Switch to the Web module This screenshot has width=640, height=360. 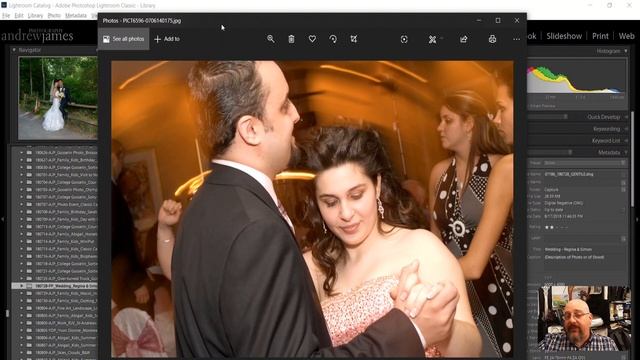point(626,36)
